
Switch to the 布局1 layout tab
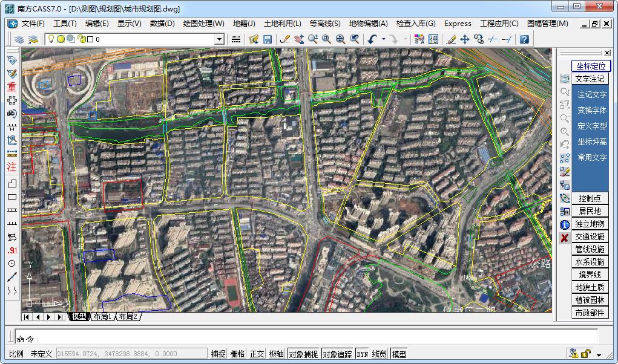[x=102, y=316]
